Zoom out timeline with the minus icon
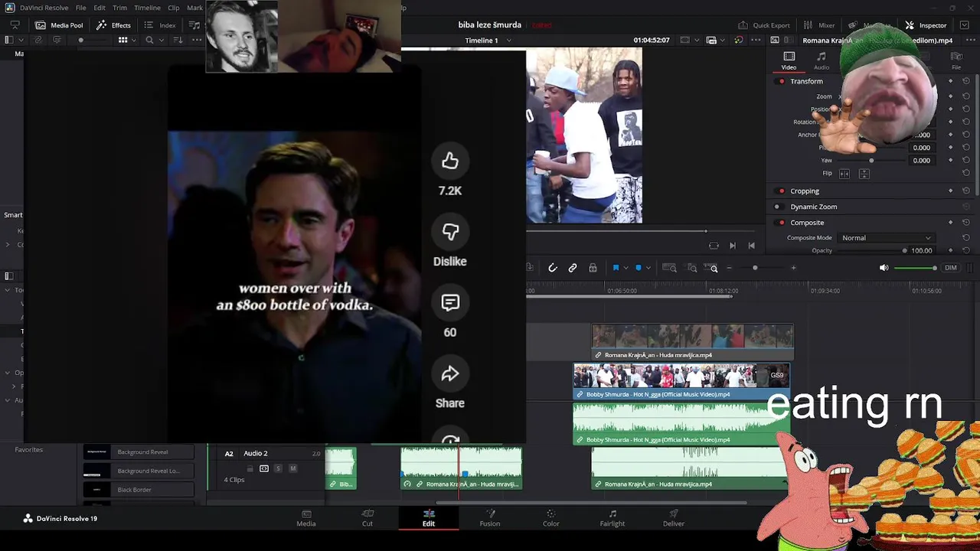 (729, 268)
